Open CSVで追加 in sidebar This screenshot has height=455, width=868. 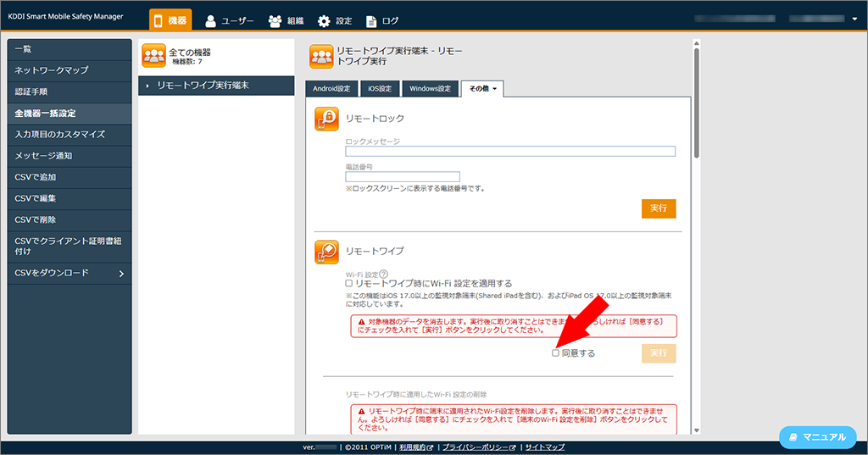[x=70, y=177]
